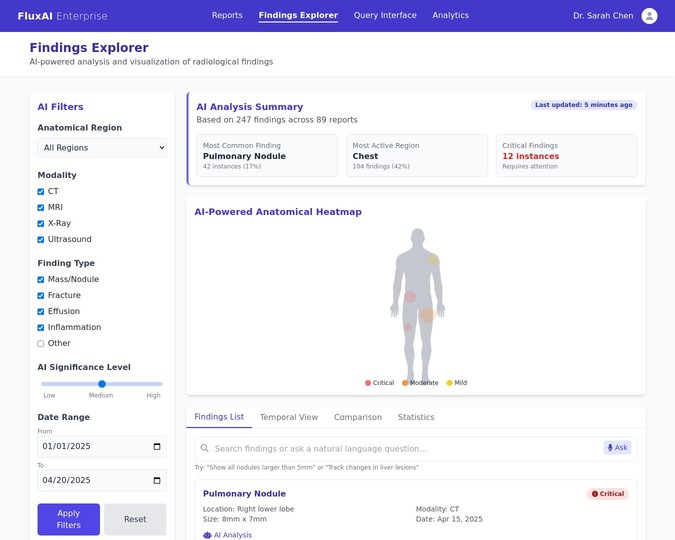Screen dimensions: 675x540
Task: Click the Low end of significance slider
Action: [43, 384]
